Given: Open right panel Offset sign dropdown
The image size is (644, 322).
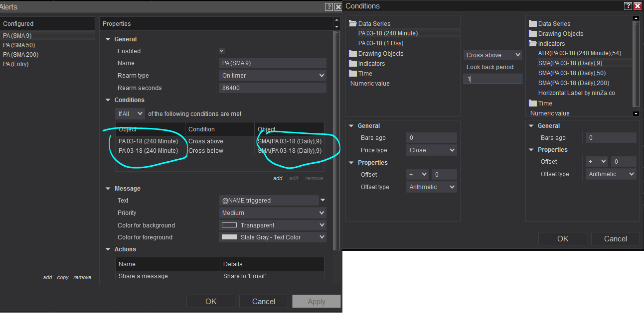Looking at the screenshot, I should 597,162.
